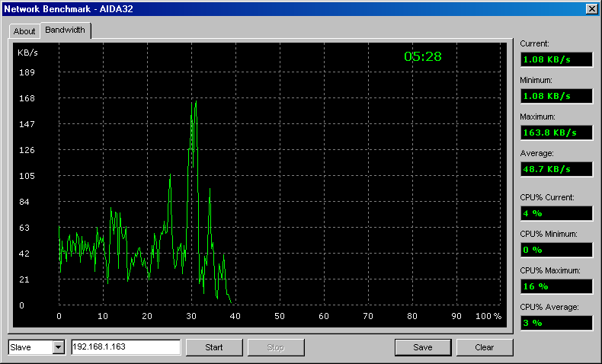Click the CPU% Current value 4 %
This screenshot has height=364, width=602.
coord(556,213)
